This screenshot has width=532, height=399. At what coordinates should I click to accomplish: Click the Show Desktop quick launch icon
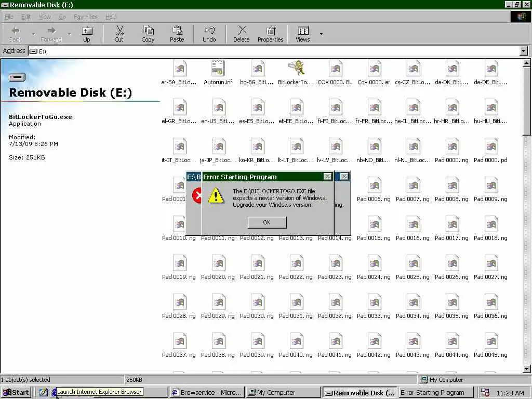tap(43, 393)
